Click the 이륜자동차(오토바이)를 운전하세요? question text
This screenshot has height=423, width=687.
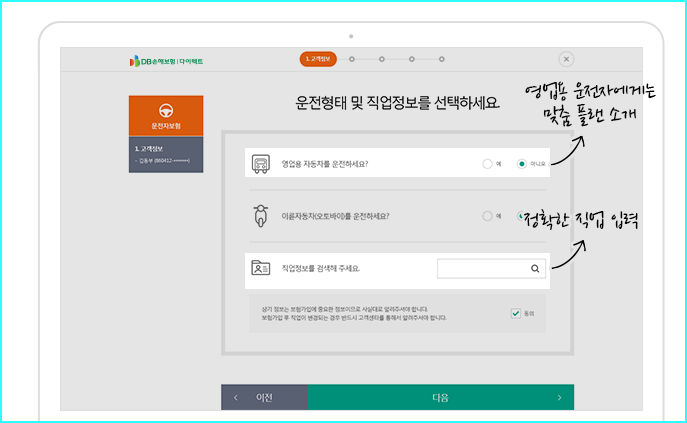(335, 216)
